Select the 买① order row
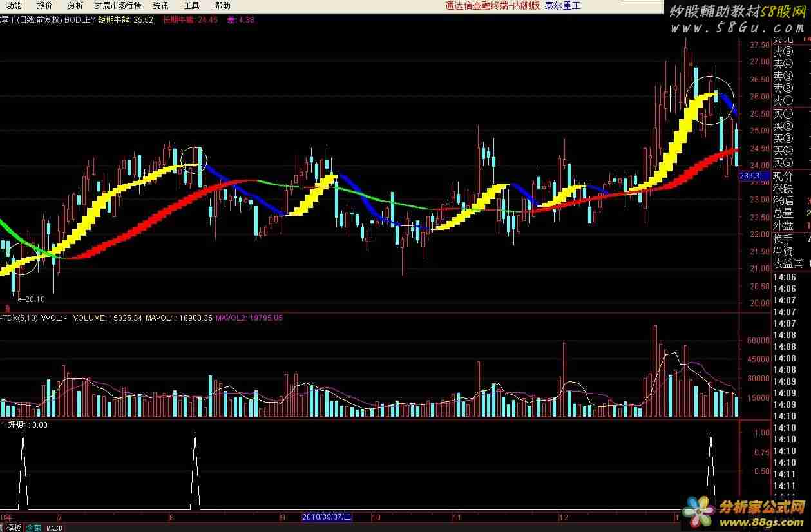The image size is (811, 532). (785, 114)
